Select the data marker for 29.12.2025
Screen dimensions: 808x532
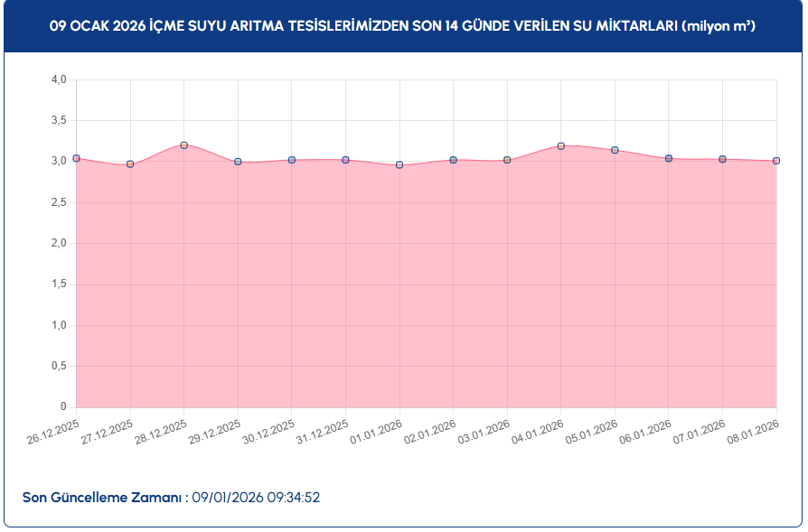click(x=238, y=162)
